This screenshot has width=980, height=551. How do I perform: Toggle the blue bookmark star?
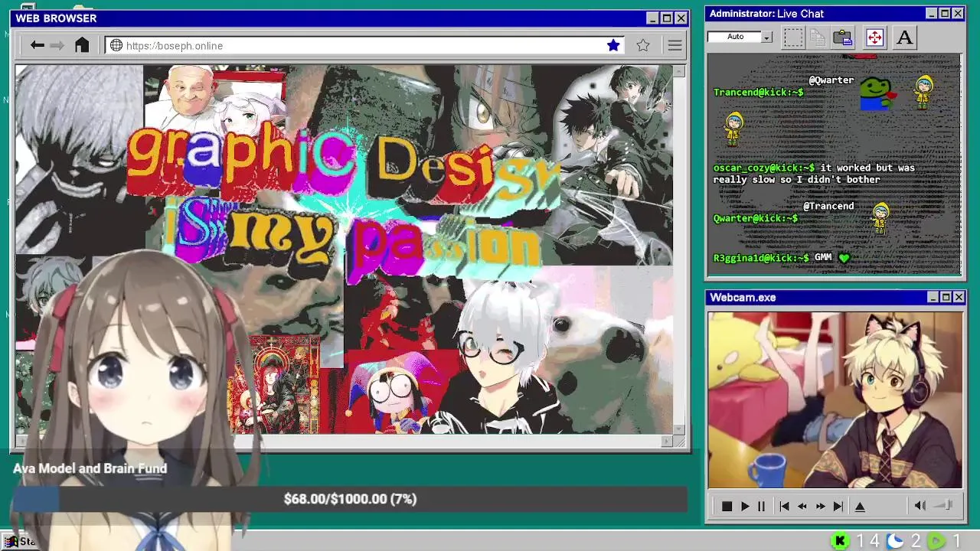click(613, 45)
